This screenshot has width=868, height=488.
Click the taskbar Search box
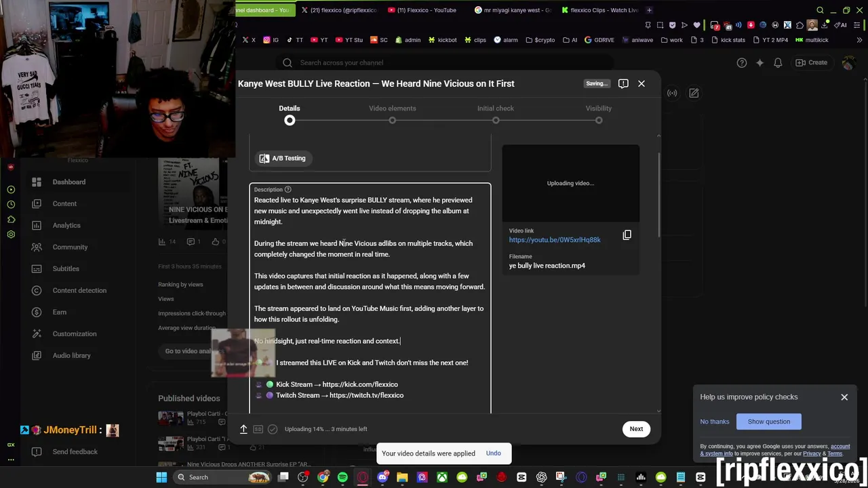click(x=223, y=477)
